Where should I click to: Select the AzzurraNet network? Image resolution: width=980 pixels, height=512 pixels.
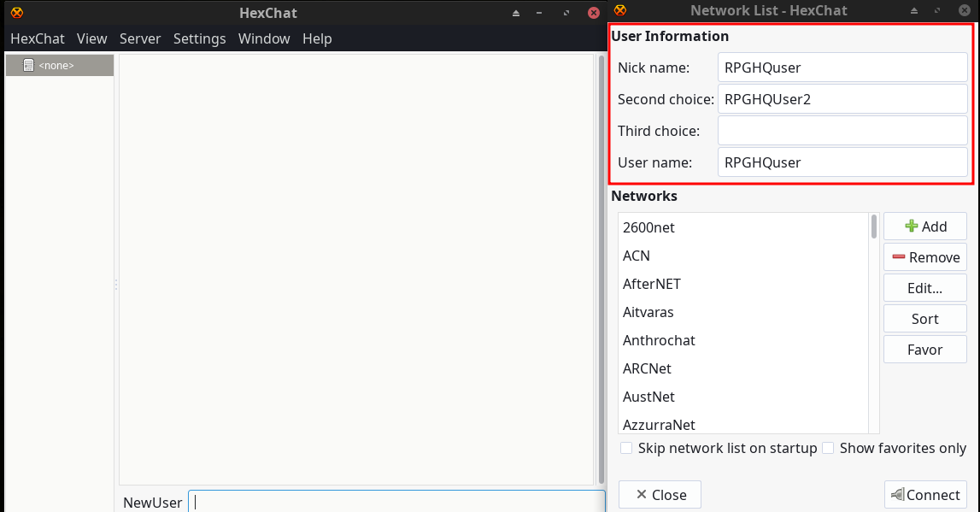[743, 423]
